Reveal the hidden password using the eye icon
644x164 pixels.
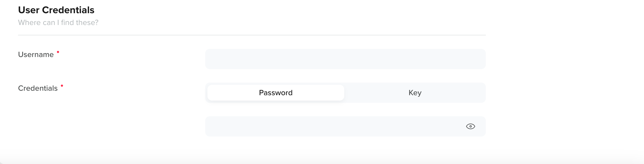pos(471,126)
